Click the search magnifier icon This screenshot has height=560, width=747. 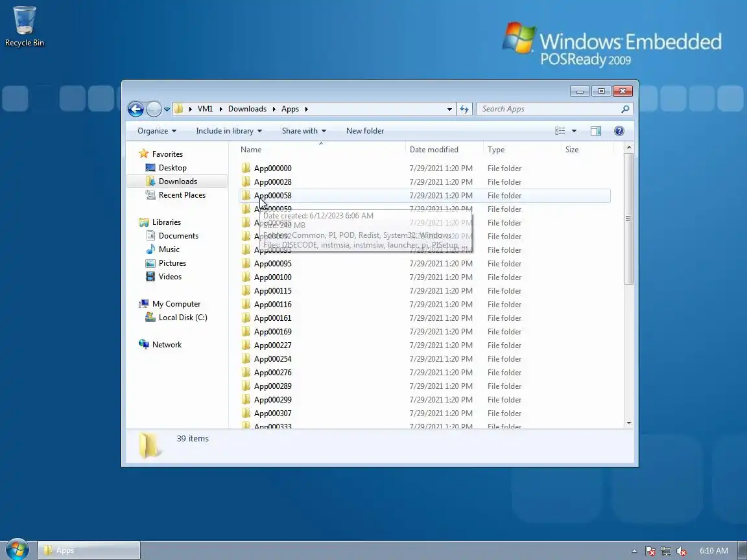tap(626, 109)
